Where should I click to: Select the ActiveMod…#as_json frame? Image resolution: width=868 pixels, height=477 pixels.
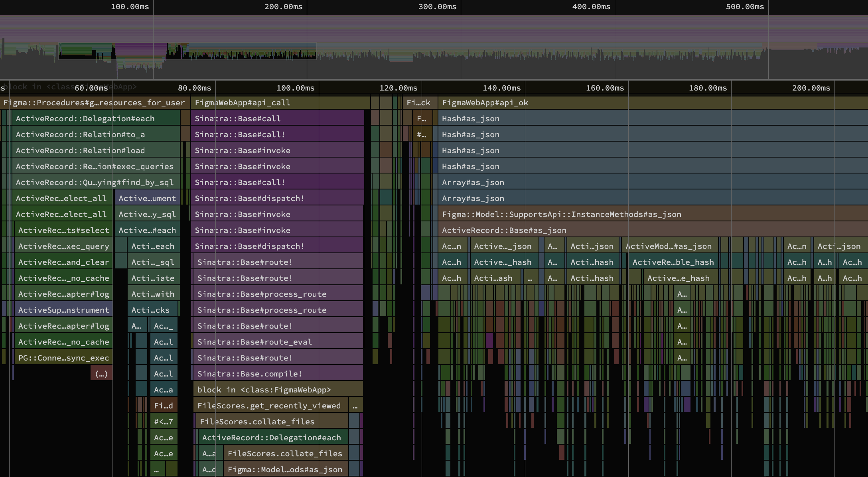tap(670, 246)
